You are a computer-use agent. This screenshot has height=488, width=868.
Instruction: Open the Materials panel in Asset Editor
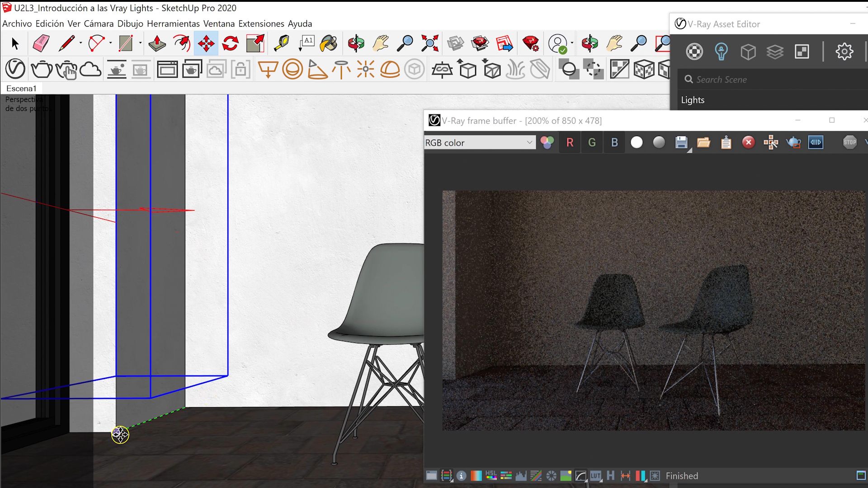(695, 52)
